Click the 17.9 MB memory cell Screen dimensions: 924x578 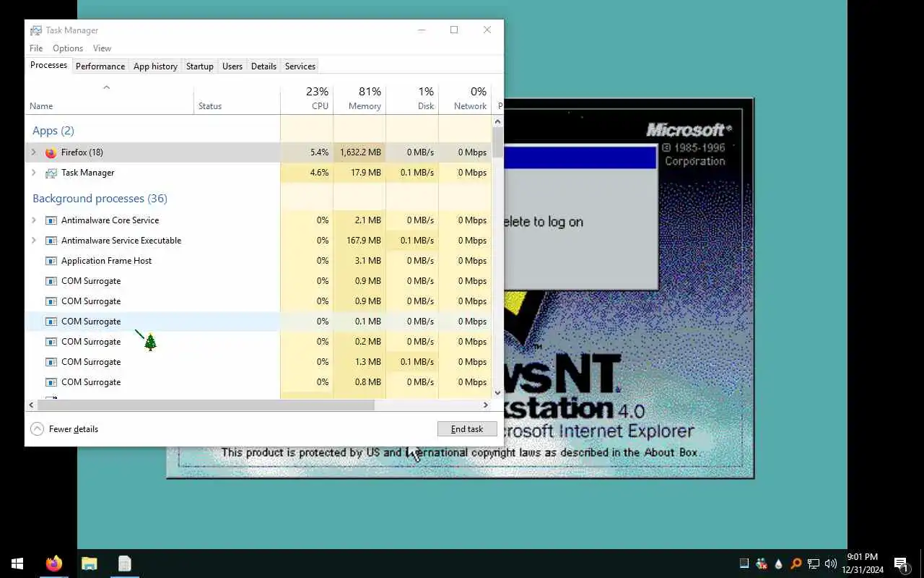pyautogui.click(x=359, y=173)
